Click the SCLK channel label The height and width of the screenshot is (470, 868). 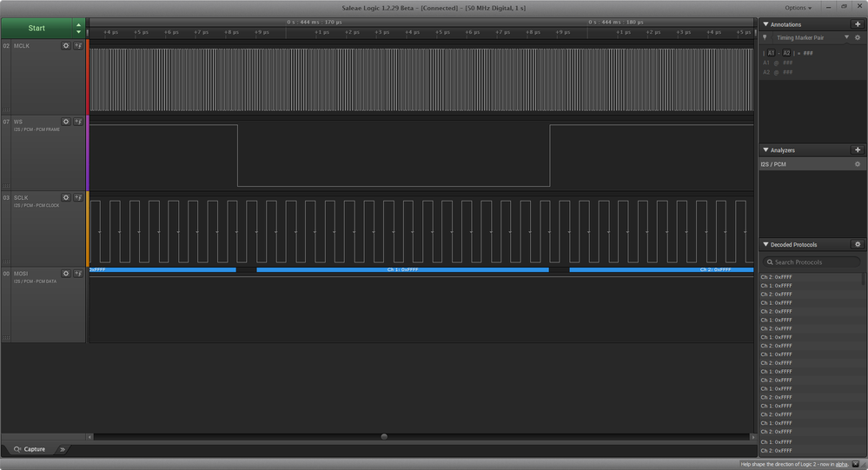21,197
